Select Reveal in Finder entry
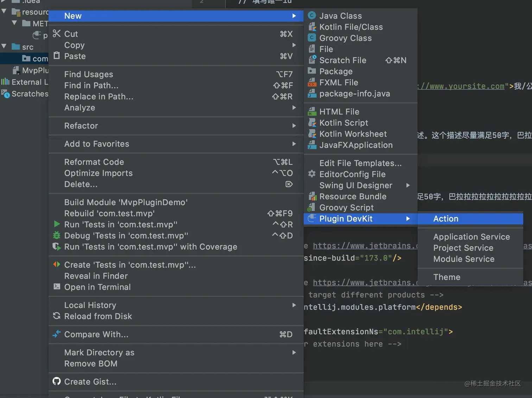The width and height of the screenshot is (532, 398). [x=176, y=276]
